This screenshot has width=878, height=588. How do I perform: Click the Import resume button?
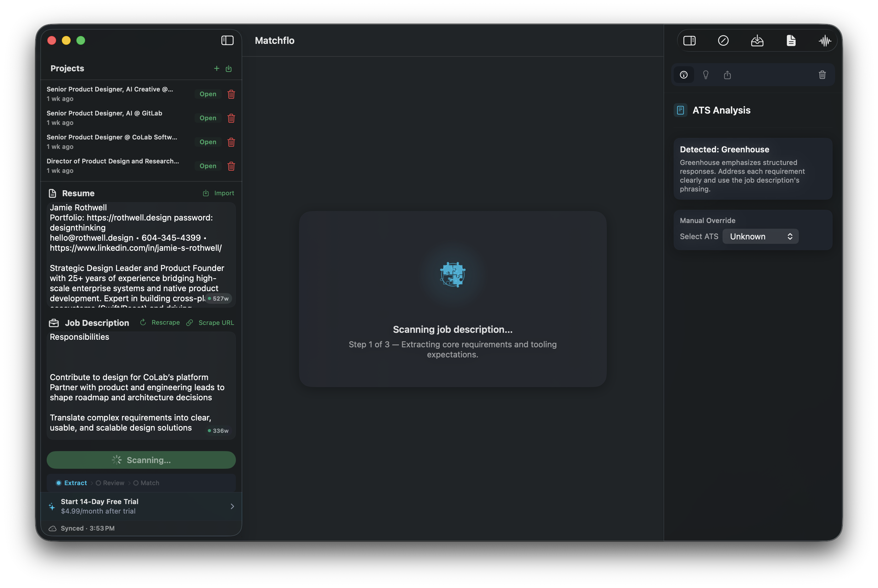click(x=219, y=193)
